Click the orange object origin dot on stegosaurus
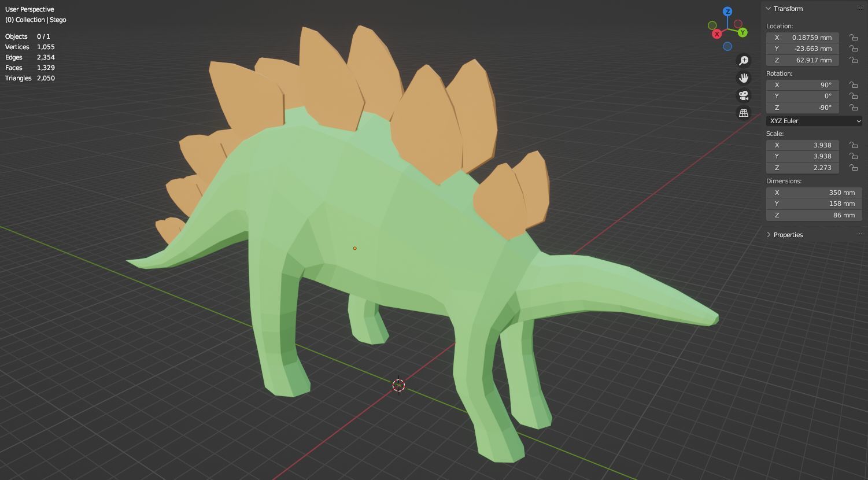 [x=354, y=248]
